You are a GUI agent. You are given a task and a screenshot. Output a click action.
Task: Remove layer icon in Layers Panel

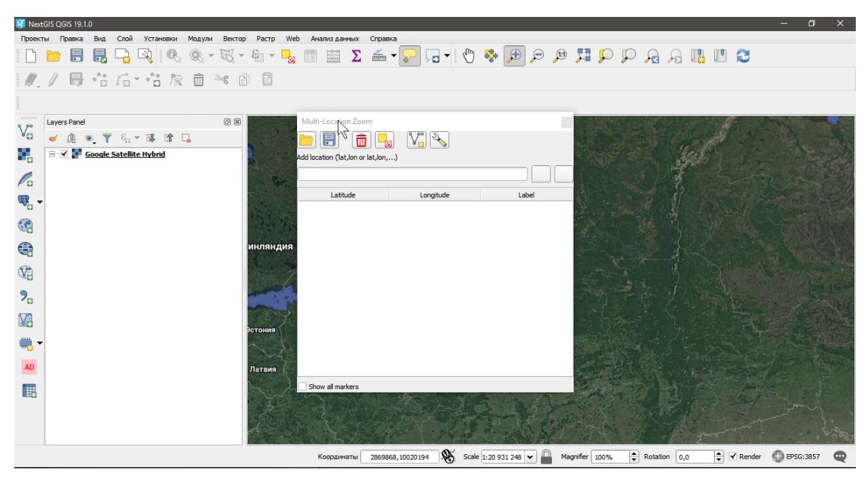coord(186,139)
